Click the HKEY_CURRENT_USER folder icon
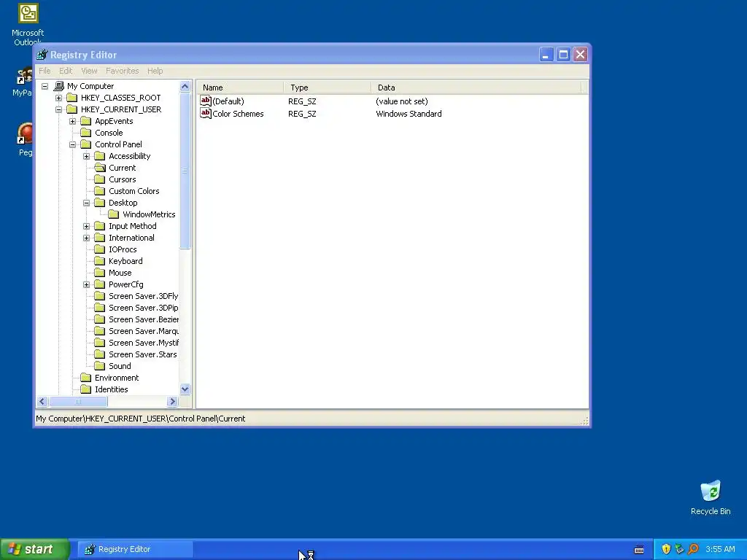Screen dimensions: 747x560 click(x=72, y=109)
